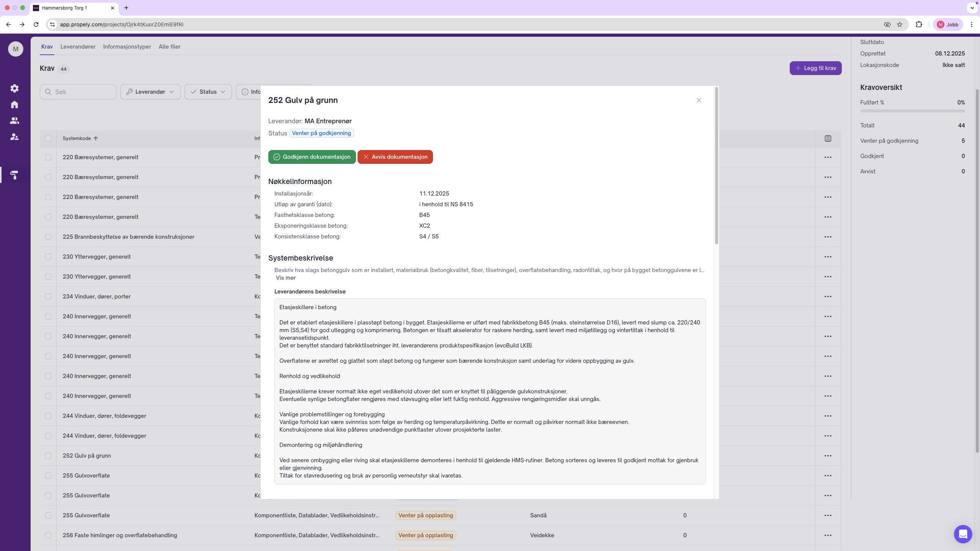980x551 pixels.
Task: Check the select-all checkbox in the table header
Action: point(48,139)
